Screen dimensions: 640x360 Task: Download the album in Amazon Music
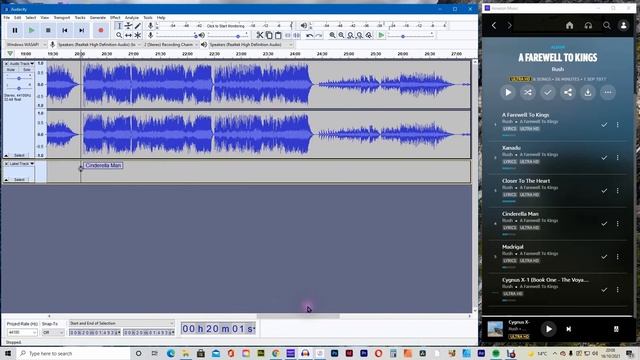click(x=588, y=93)
